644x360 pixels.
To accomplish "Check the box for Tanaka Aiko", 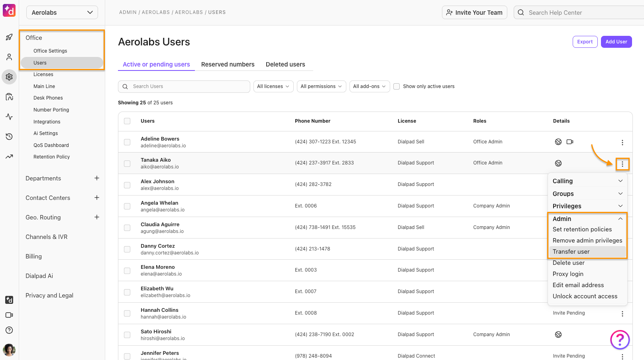I will point(127,164).
